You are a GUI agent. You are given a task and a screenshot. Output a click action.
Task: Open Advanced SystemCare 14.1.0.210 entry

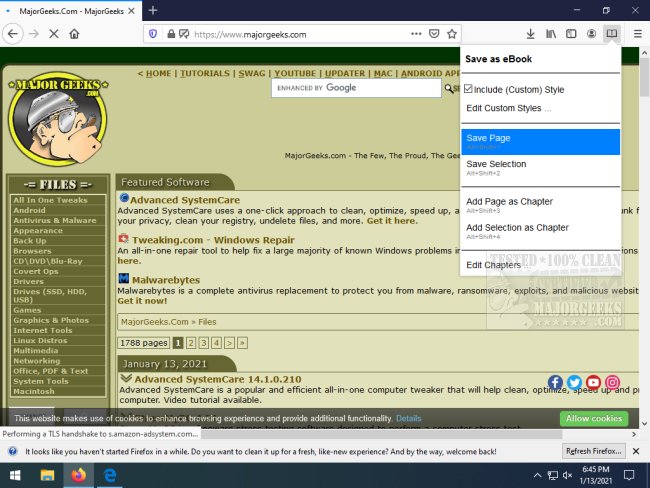pyautogui.click(x=218, y=379)
